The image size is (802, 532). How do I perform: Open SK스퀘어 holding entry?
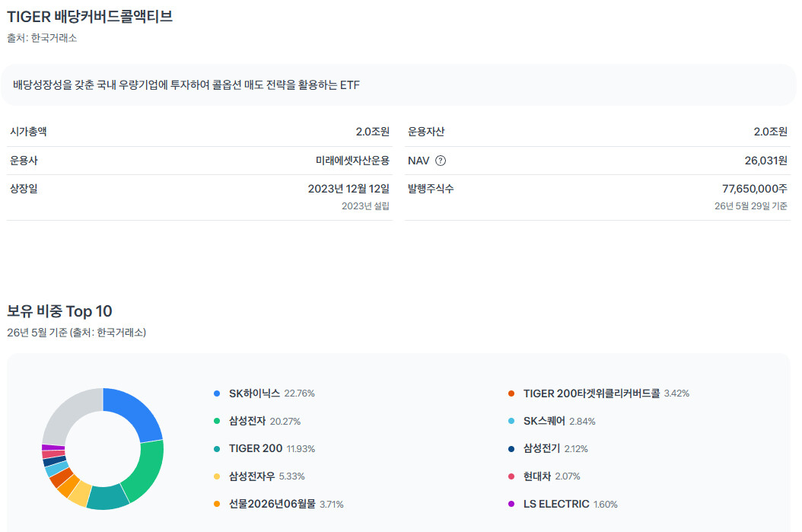click(544, 421)
